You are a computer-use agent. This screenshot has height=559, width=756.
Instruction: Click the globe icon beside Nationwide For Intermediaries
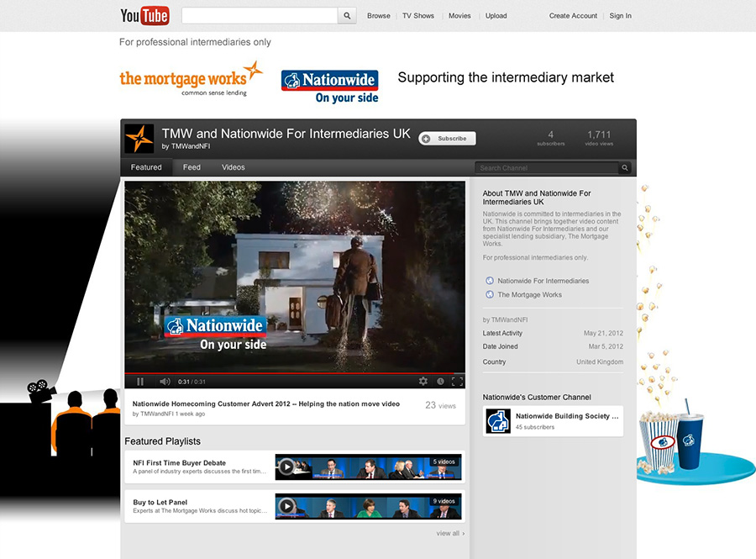click(x=490, y=281)
